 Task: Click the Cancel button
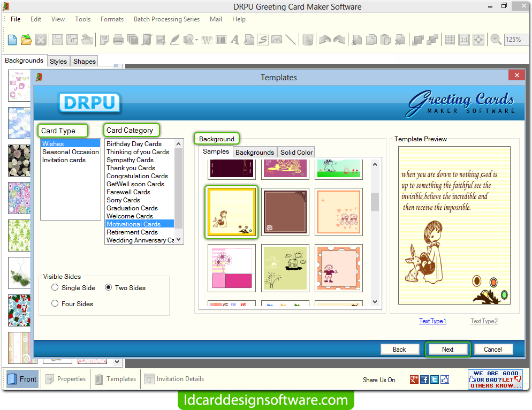pos(492,349)
